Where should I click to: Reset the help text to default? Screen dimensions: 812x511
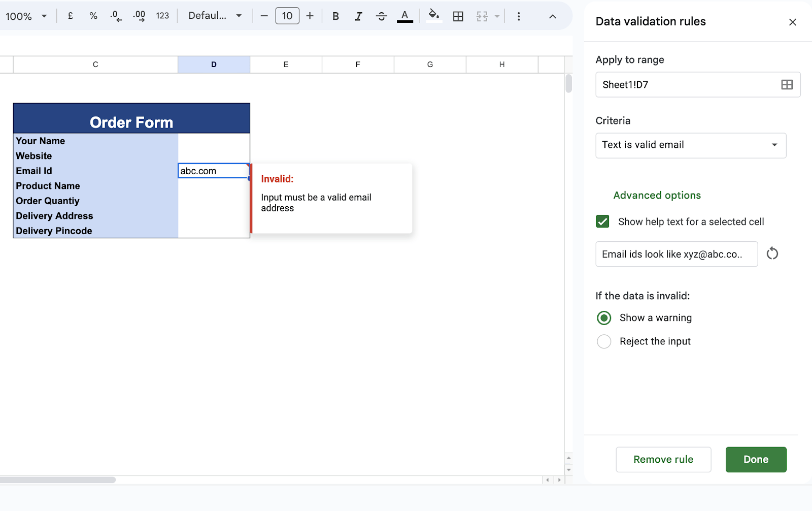point(772,253)
